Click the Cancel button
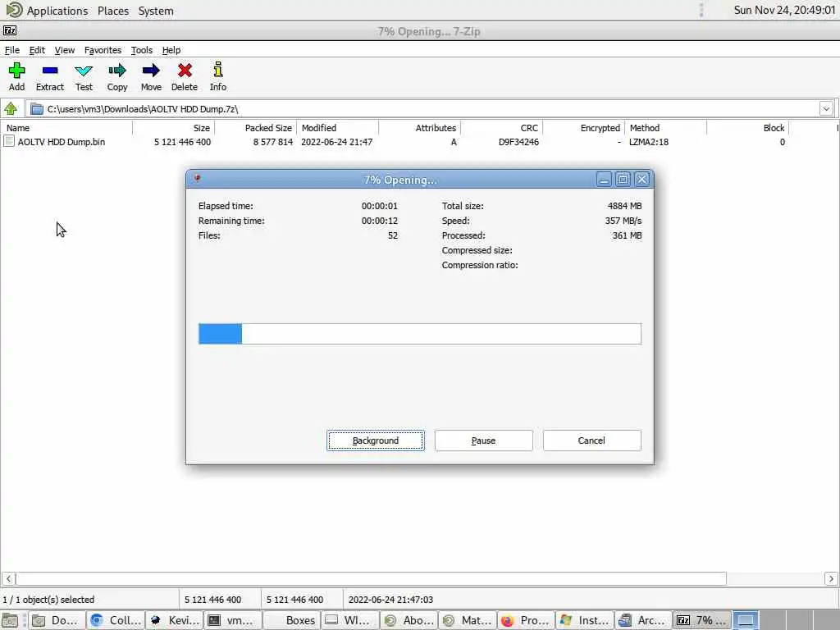 click(x=592, y=441)
